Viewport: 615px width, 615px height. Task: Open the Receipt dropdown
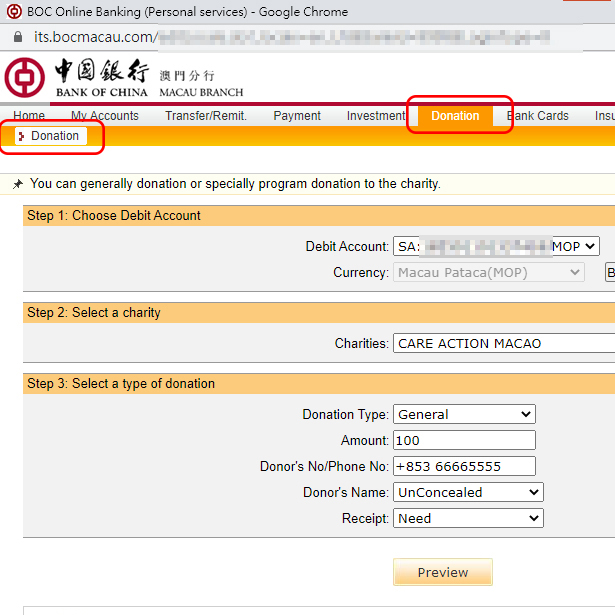point(468,518)
